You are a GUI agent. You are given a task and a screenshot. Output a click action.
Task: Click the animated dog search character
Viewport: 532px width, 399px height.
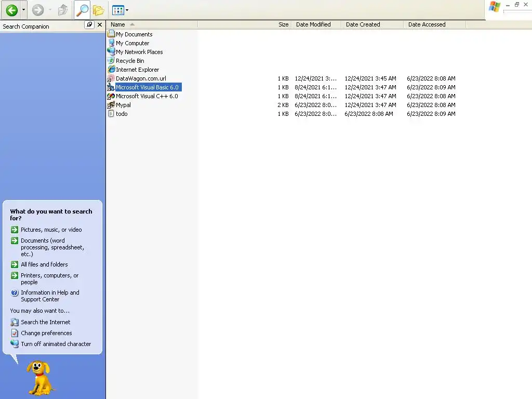39,378
